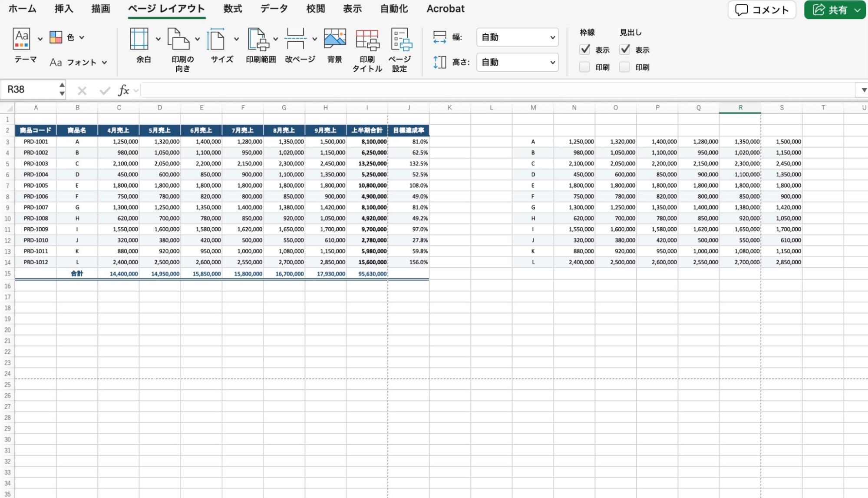Click the 背景 background image icon
Image resolution: width=868 pixels, height=498 pixels.
click(x=335, y=39)
